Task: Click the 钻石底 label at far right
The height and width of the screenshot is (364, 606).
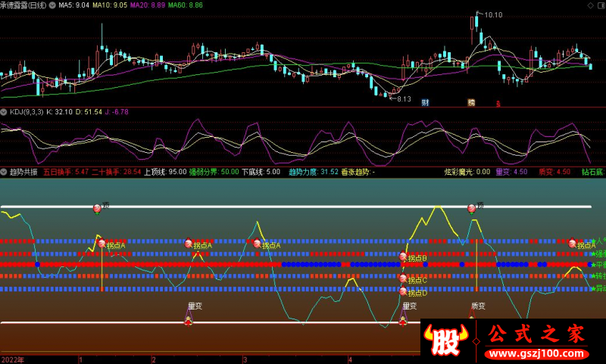Action: 592,172
